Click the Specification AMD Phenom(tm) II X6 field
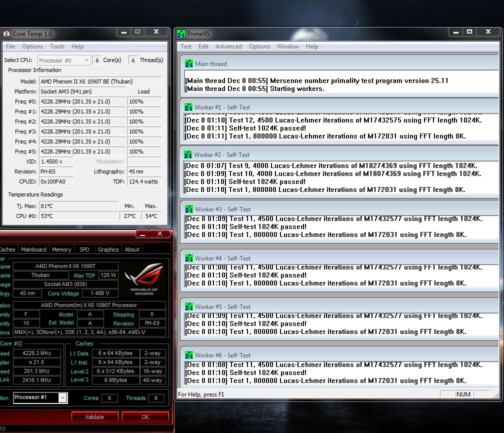 click(89, 305)
